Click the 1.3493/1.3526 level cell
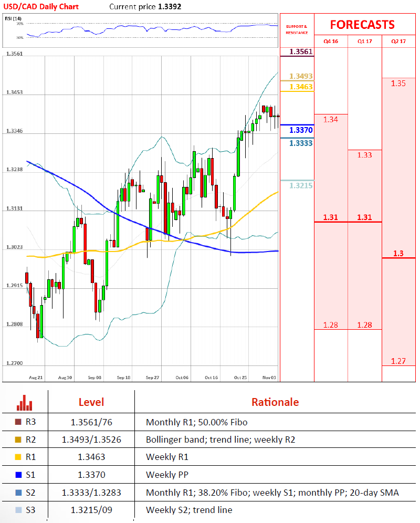The height and width of the screenshot is (523, 420). [x=91, y=440]
